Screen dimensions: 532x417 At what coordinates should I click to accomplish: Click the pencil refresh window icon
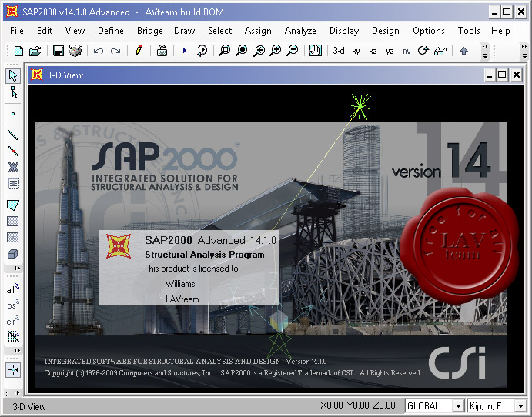pos(139,51)
